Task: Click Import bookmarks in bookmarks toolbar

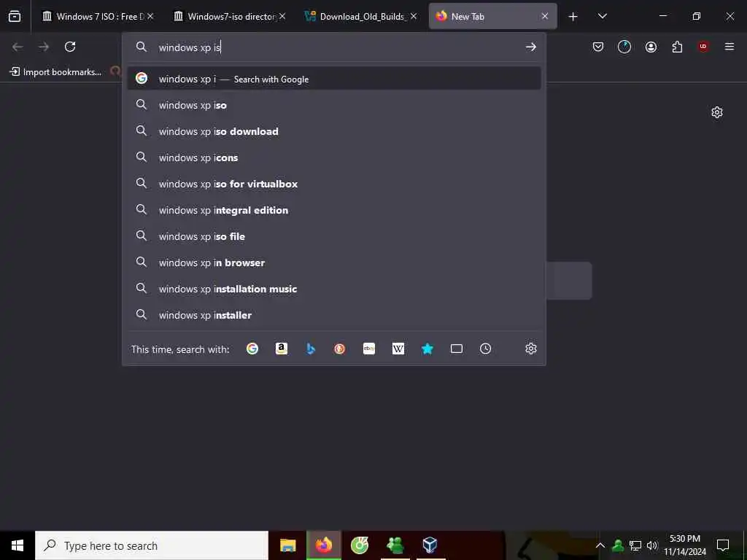Action: tap(55, 72)
